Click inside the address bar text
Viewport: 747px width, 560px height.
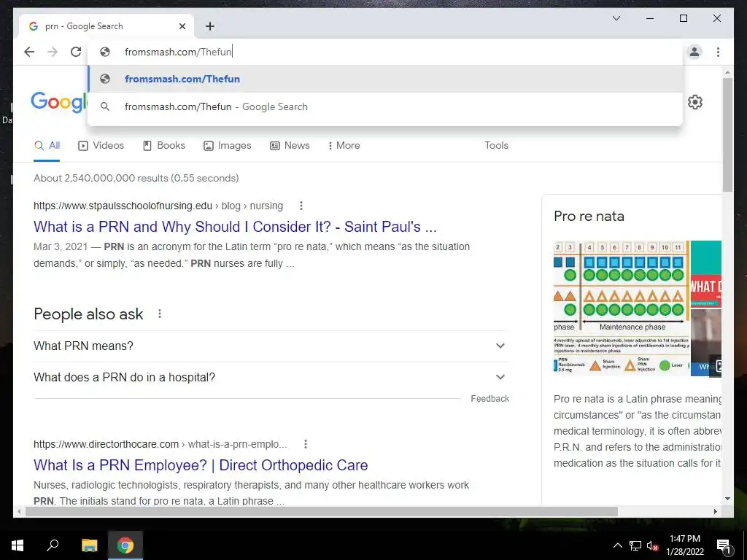point(178,52)
